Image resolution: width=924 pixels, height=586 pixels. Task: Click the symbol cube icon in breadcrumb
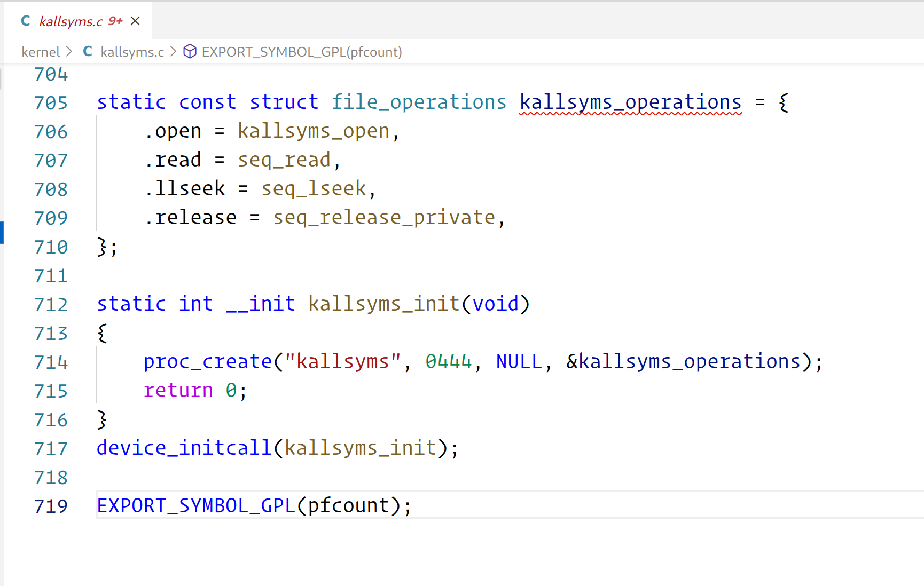coord(190,51)
